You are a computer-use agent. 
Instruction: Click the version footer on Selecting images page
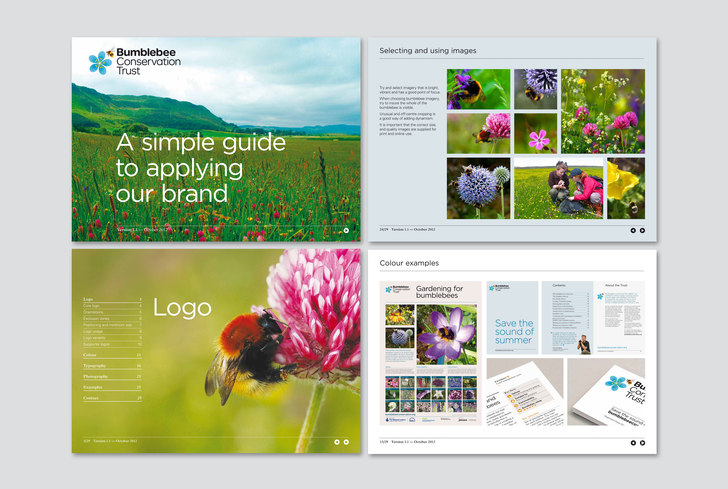coord(407,229)
